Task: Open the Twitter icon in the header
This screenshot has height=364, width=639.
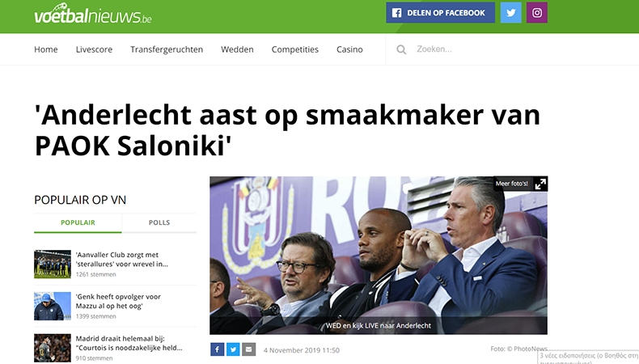Action: point(510,13)
